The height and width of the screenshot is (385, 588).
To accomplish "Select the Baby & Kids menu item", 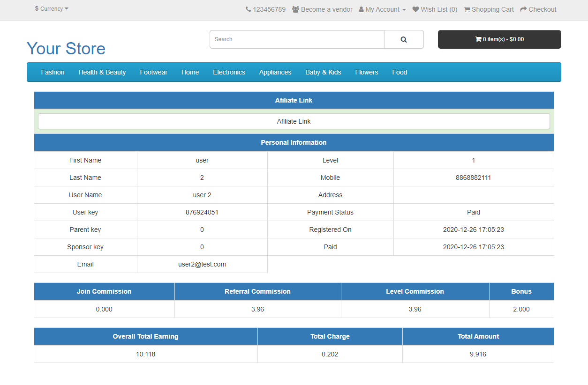I will click(323, 72).
